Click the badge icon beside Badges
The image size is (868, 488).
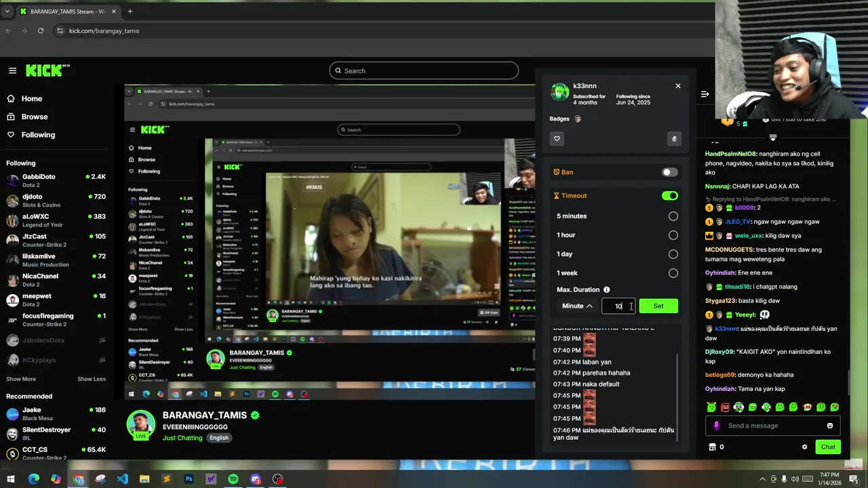click(x=578, y=119)
